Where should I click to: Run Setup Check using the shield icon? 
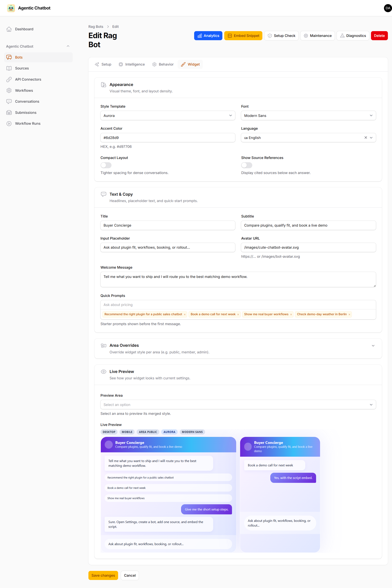[270, 35]
